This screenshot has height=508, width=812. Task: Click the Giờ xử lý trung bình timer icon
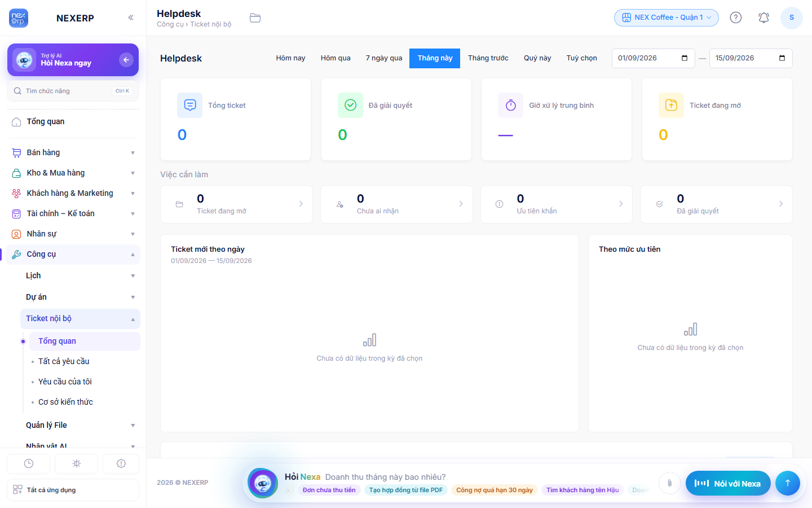click(x=511, y=105)
